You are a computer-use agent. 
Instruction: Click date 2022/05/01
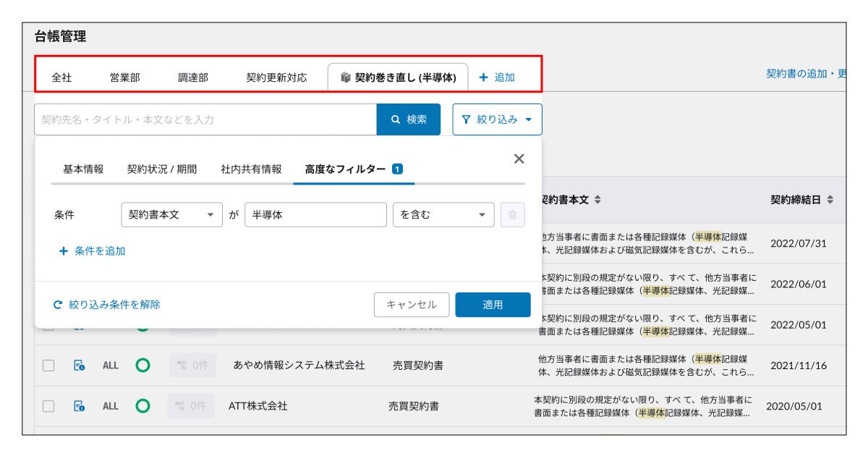pyautogui.click(x=798, y=324)
